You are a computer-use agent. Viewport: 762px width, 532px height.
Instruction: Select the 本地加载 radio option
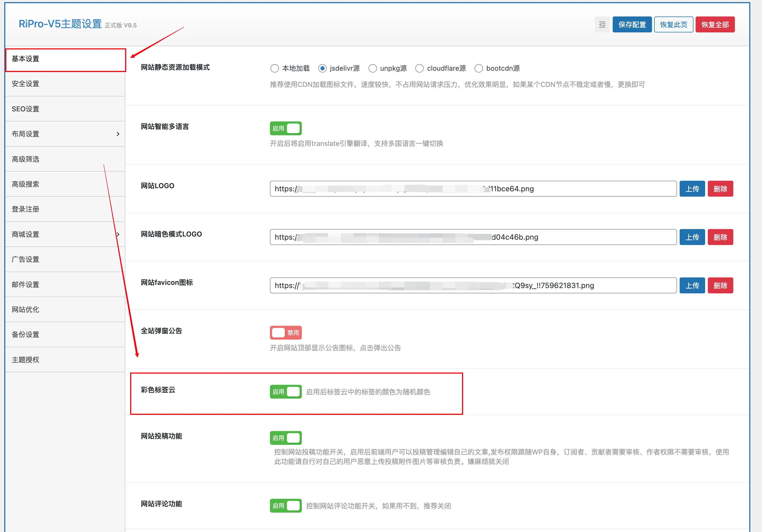tap(274, 68)
